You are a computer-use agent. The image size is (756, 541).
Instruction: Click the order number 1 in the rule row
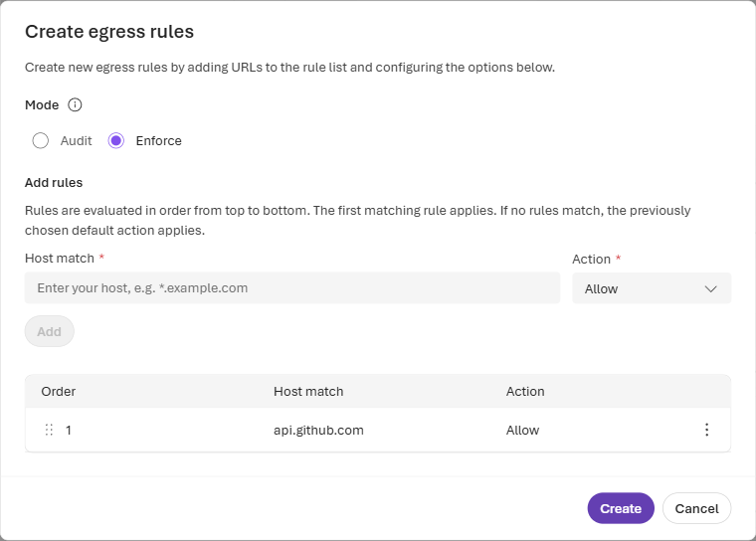tap(69, 430)
